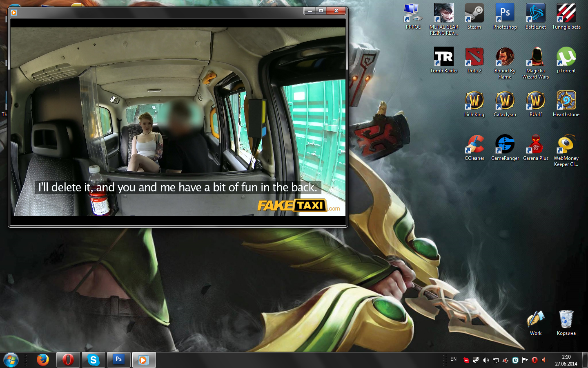The height and width of the screenshot is (368, 588).
Task: Click the Show desktop strip
Action: tap(585, 360)
